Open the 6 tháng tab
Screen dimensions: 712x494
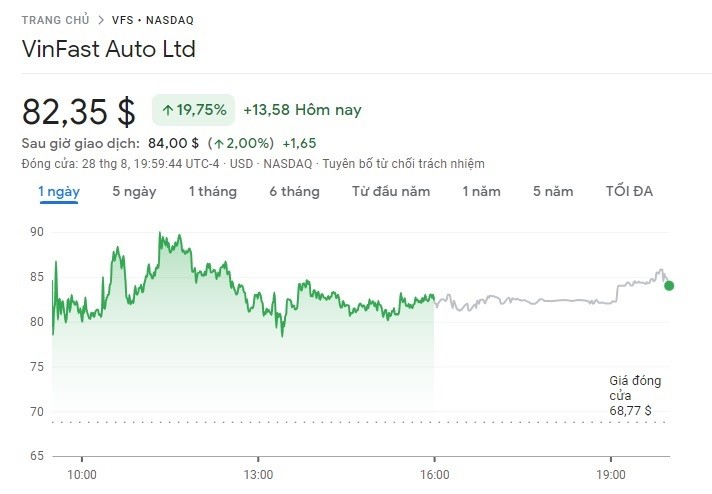tap(294, 191)
